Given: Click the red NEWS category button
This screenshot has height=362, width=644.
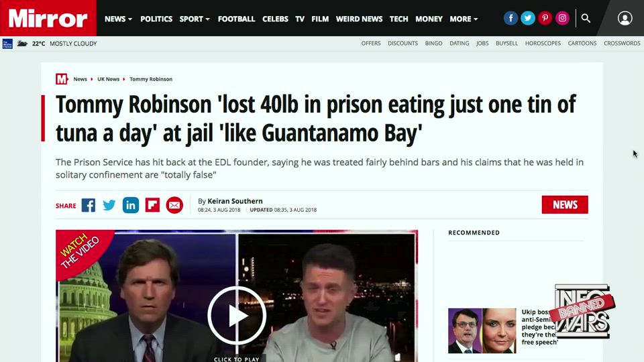Looking at the screenshot, I should [x=565, y=205].
